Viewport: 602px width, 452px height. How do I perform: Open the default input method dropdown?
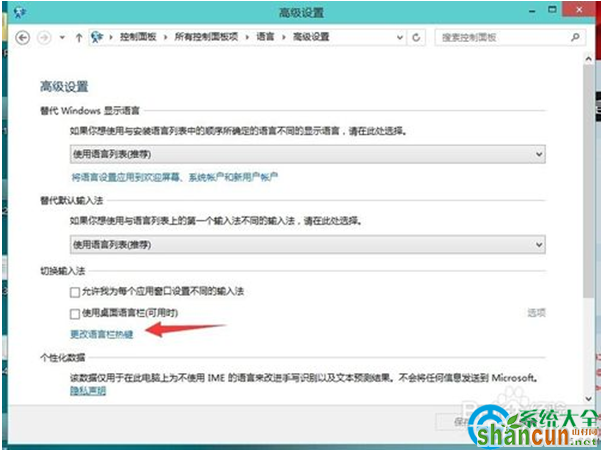pos(308,245)
